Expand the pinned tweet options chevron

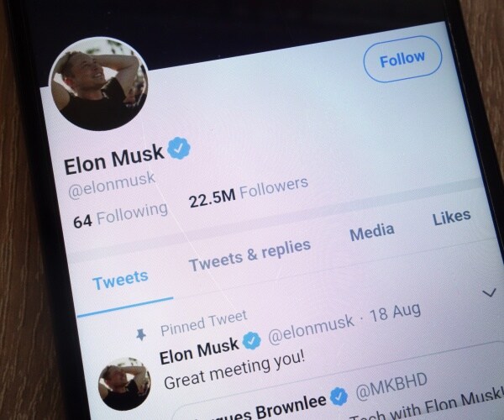pos(489,292)
